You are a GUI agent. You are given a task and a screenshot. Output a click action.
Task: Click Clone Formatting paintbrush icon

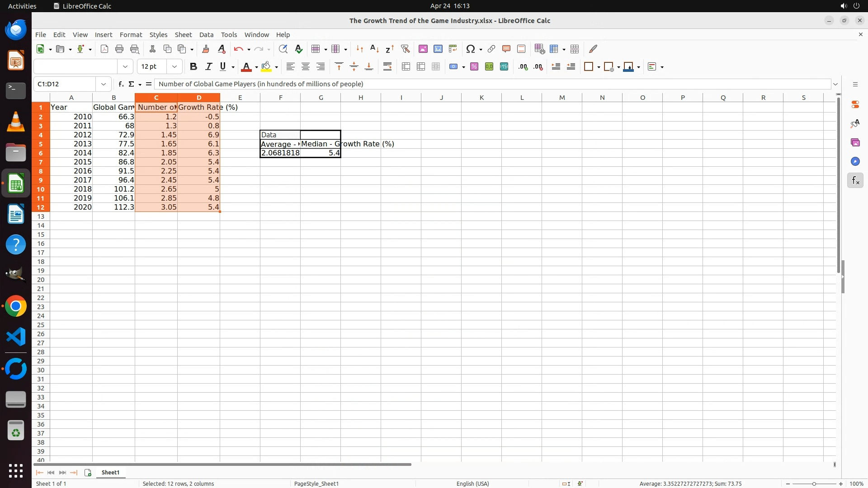(206, 49)
